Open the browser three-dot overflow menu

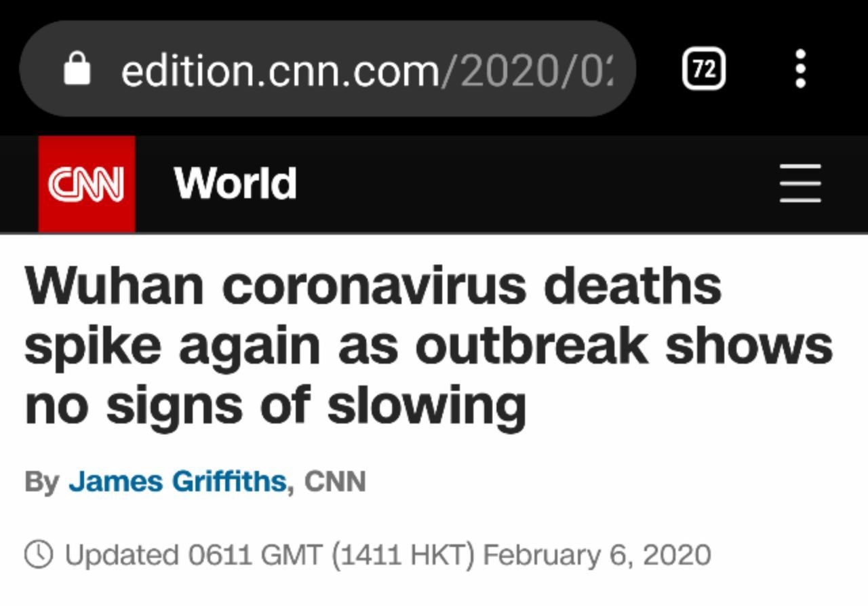(x=801, y=69)
